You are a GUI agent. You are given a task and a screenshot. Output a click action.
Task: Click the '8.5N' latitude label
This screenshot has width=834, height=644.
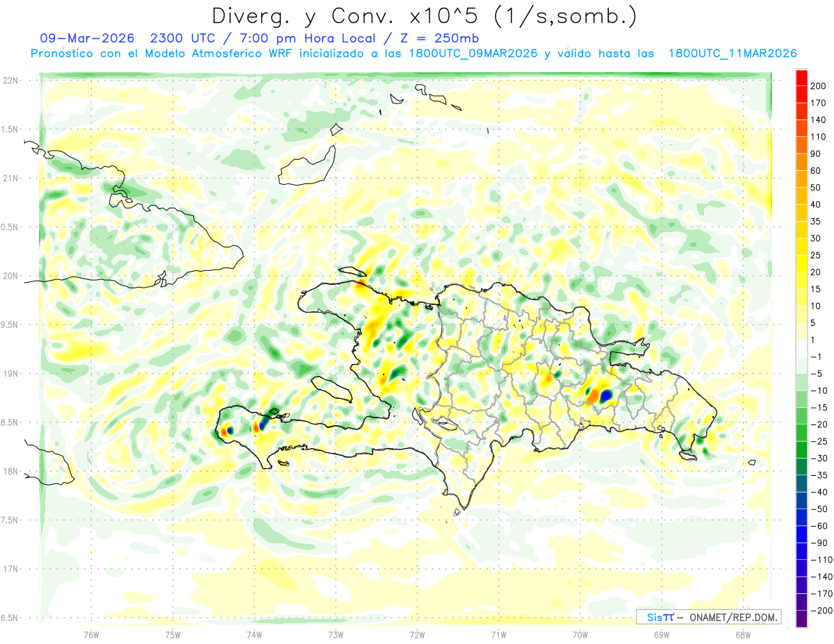[10, 422]
